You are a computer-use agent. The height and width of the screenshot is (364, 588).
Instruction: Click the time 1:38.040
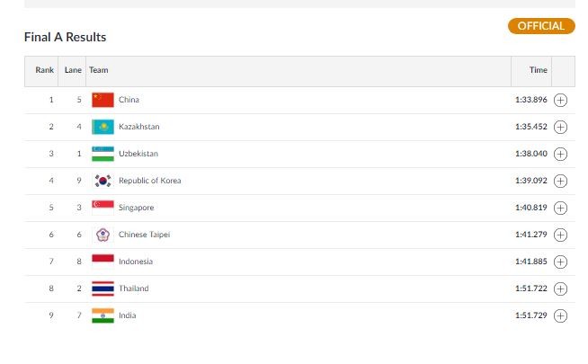click(x=531, y=154)
